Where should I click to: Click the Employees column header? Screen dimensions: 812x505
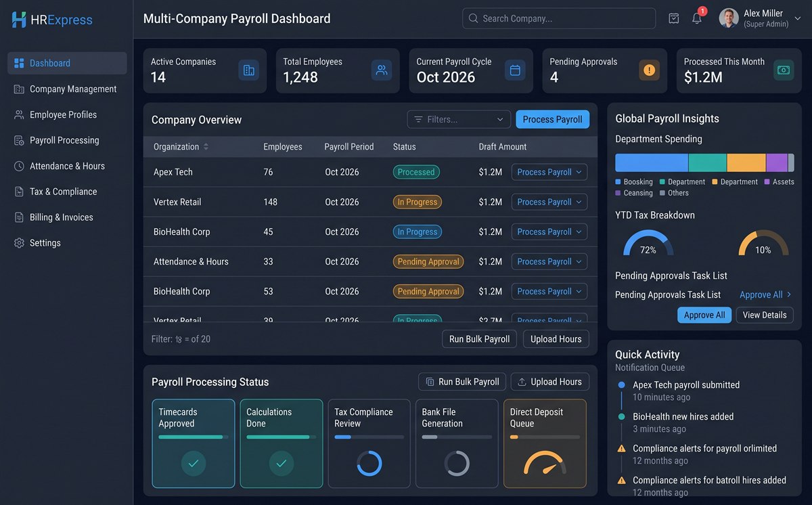[283, 147]
